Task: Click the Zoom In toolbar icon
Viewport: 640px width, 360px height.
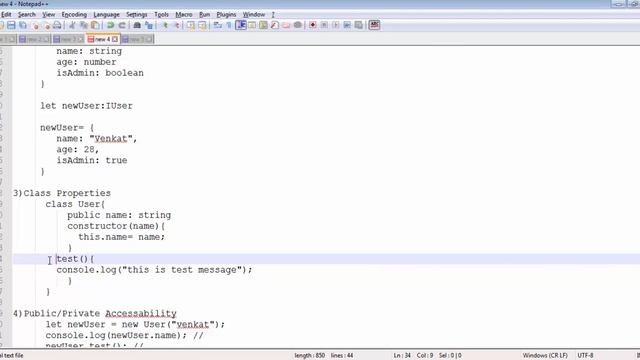Action: [165, 25]
